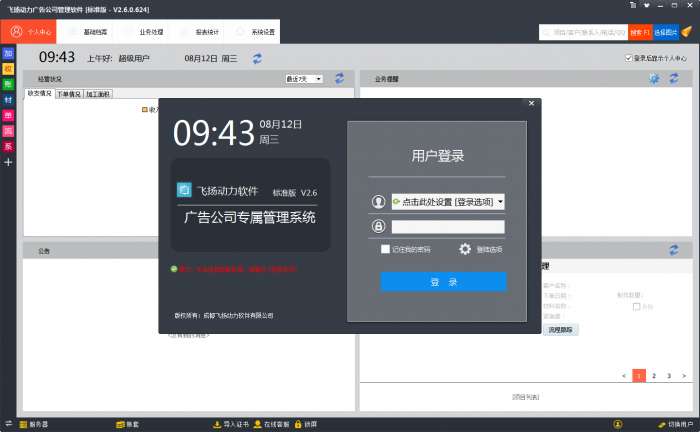Screen dimensions: 700x432
Task: Close the user login dialog
Action: (531, 103)
